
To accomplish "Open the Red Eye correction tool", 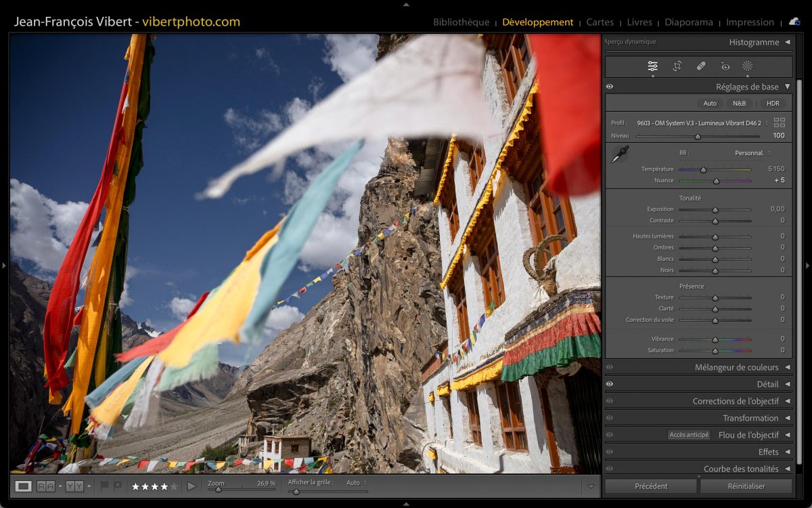I will pos(725,66).
